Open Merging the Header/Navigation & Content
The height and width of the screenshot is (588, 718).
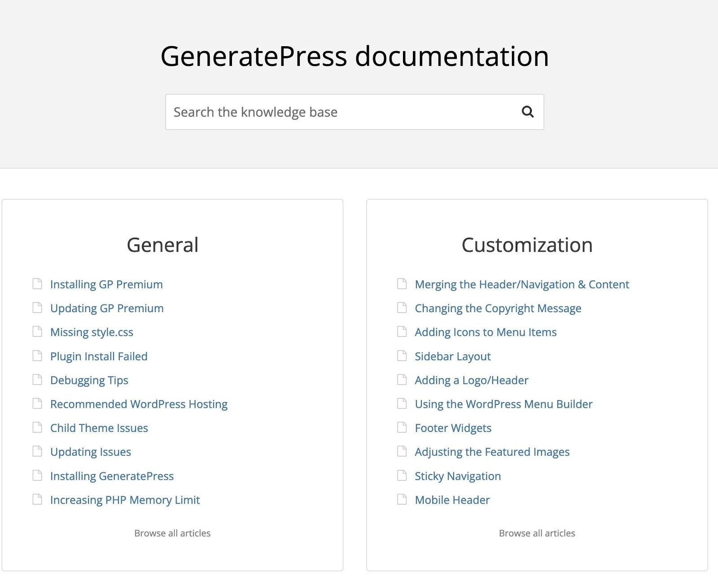(x=521, y=284)
